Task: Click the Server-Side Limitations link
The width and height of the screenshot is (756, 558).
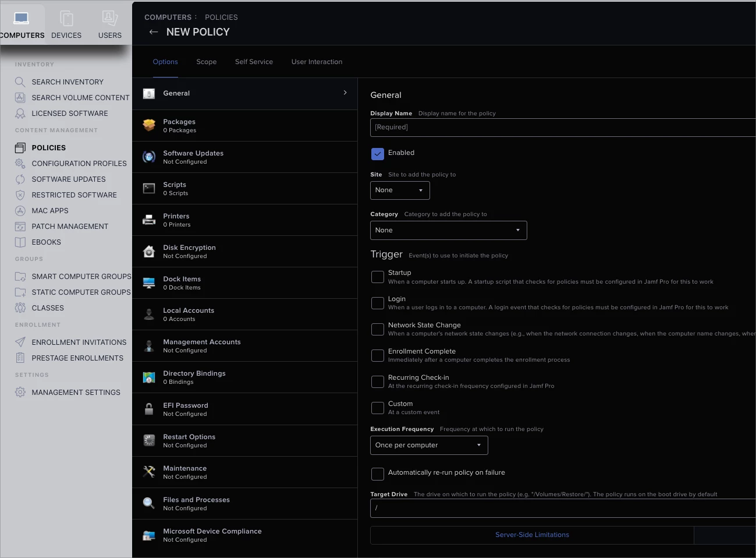Action: [532, 535]
